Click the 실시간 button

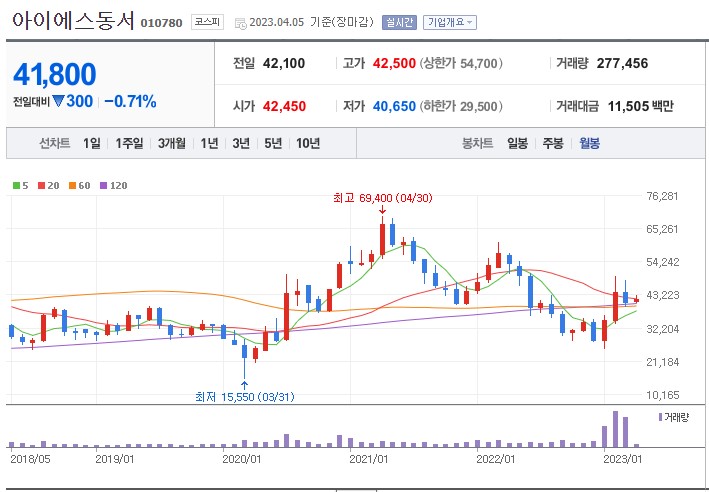point(399,22)
